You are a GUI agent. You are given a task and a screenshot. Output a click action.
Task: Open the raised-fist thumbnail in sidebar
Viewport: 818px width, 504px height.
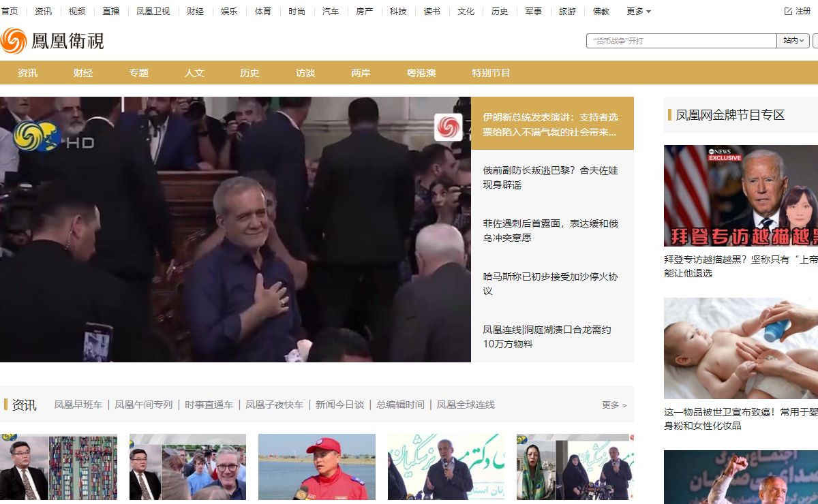741,477
